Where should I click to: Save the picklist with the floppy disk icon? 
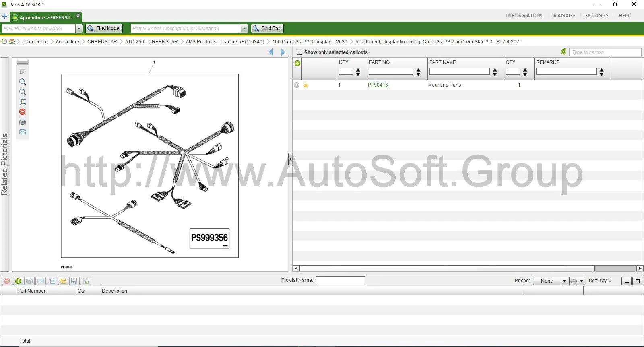[74, 281]
